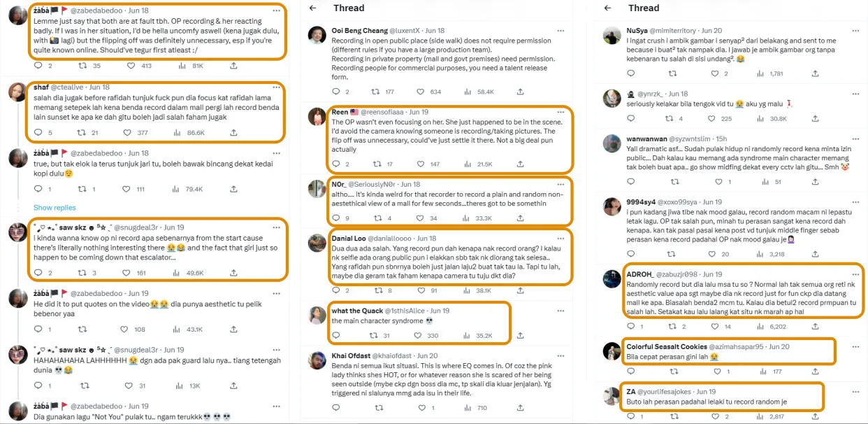Retweet ADROH_'s tweet
This screenshot has height=424, width=868.
tap(672, 326)
